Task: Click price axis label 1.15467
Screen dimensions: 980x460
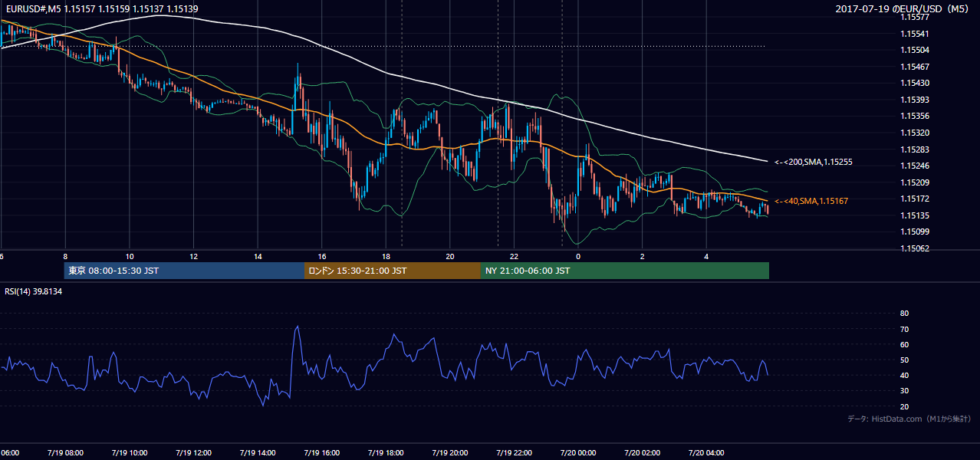Action: (x=914, y=67)
